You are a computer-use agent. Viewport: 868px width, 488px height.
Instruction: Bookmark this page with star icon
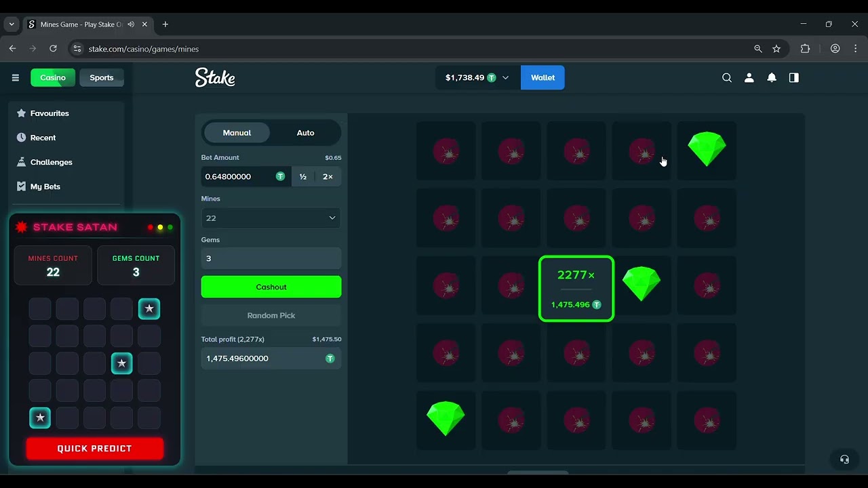coord(776,49)
